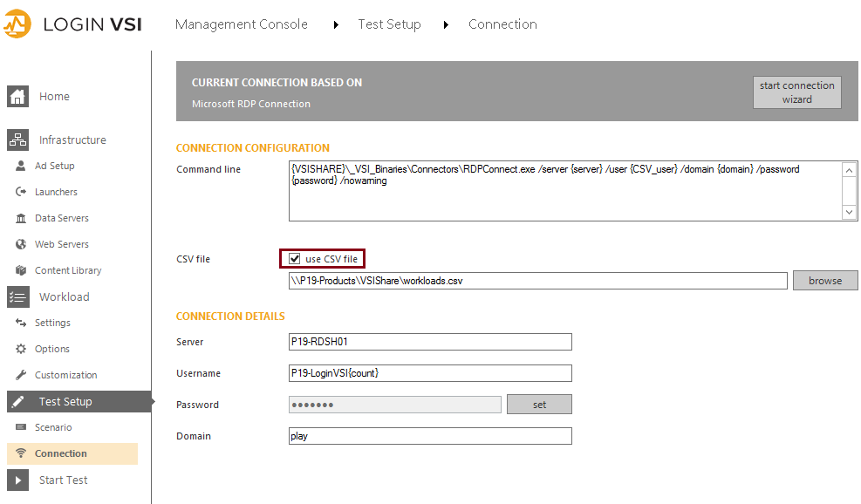This screenshot has width=861, height=504.
Task: Open the Launchers page
Action: click(x=56, y=192)
